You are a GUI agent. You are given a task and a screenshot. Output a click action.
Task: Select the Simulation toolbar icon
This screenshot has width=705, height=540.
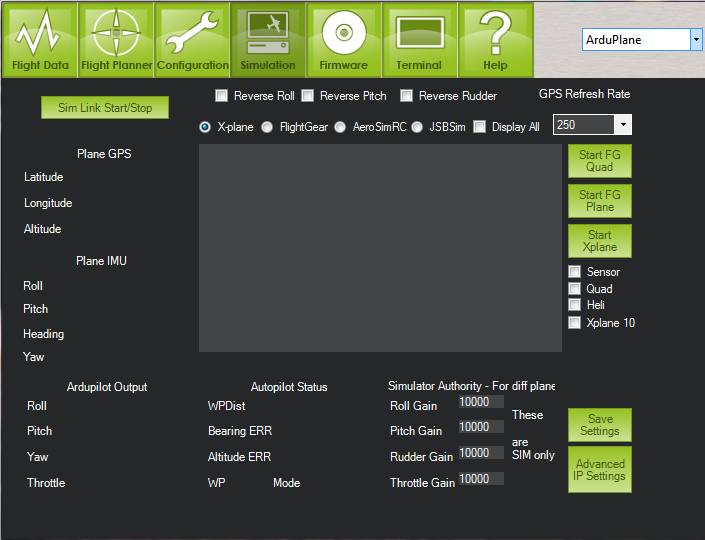[x=267, y=39]
